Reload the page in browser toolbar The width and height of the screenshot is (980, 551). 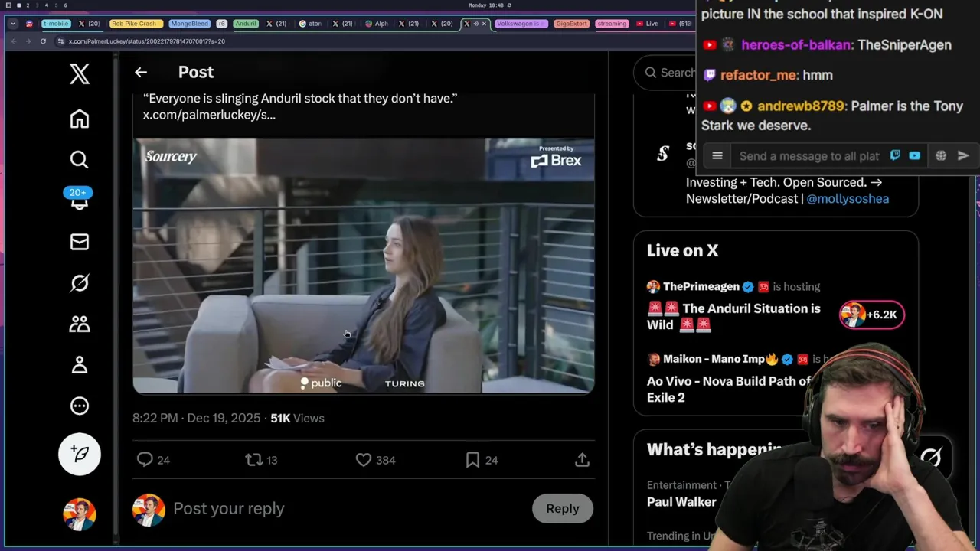[43, 41]
